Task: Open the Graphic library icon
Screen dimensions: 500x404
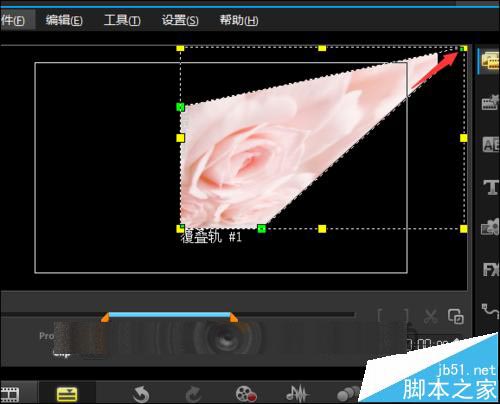Action: click(490, 227)
